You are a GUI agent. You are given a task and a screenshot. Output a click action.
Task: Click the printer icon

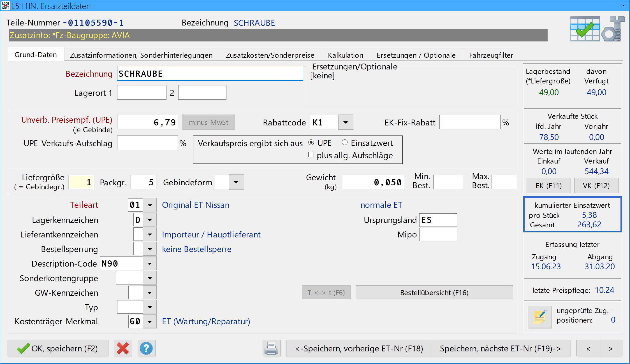pos(271,348)
